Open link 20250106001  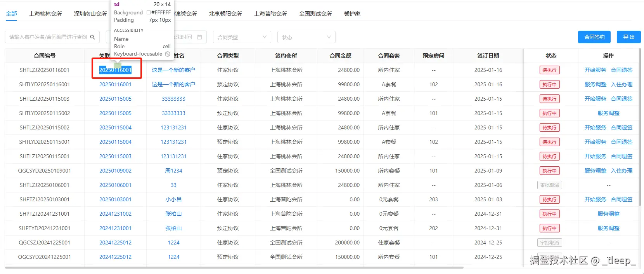tap(115, 185)
